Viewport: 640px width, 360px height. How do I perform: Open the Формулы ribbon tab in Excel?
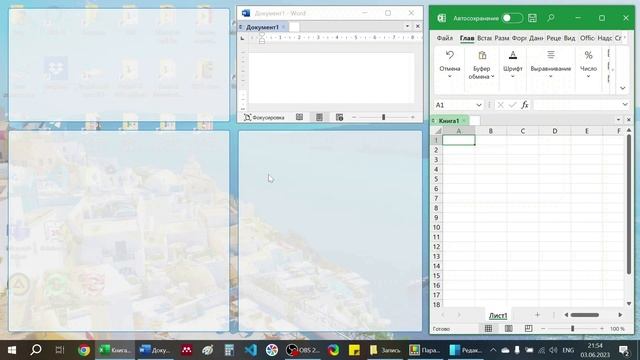click(519, 38)
